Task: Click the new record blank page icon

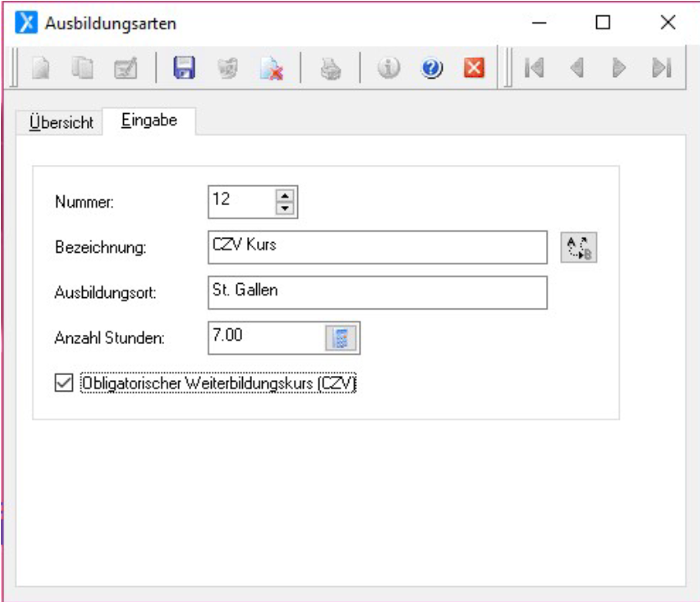Action: (x=40, y=69)
